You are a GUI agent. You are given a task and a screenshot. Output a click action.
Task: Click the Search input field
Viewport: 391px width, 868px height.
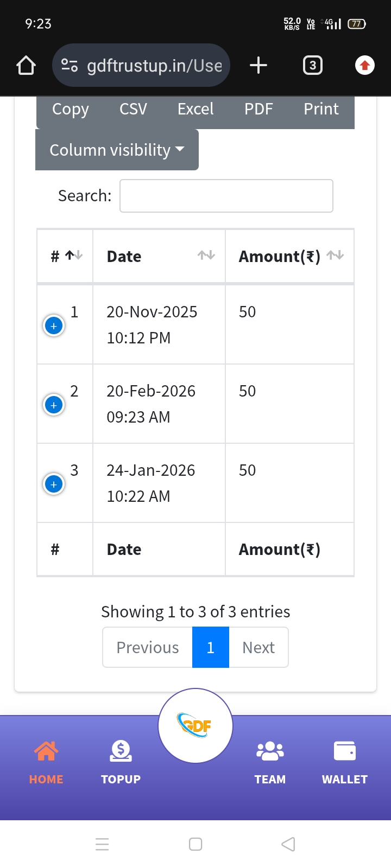tap(226, 196)
